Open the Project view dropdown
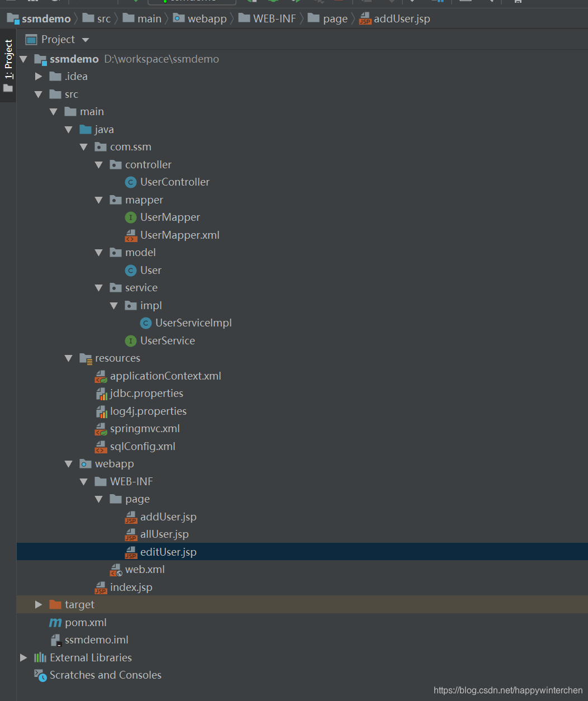The image size is (588, 701). (x=86, y=40)
